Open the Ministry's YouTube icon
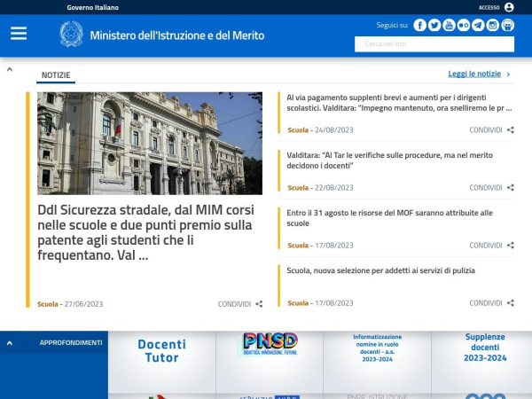Viewport: 532px width, 399px height. 449,25
